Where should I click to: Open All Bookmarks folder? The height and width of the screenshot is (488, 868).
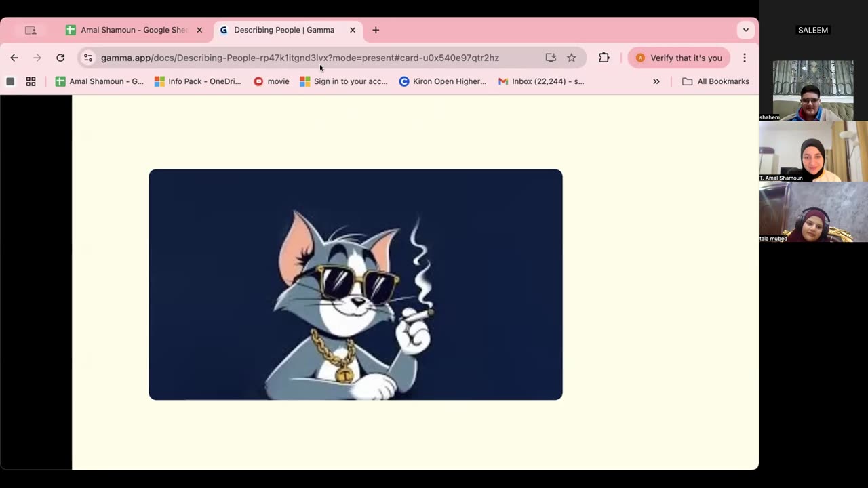(715, 81)
